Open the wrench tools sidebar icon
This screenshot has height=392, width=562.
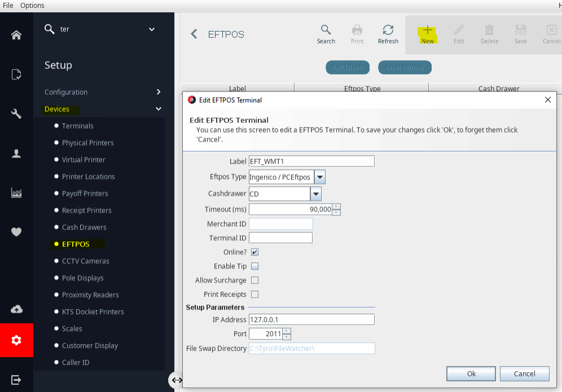click(16, 114)
